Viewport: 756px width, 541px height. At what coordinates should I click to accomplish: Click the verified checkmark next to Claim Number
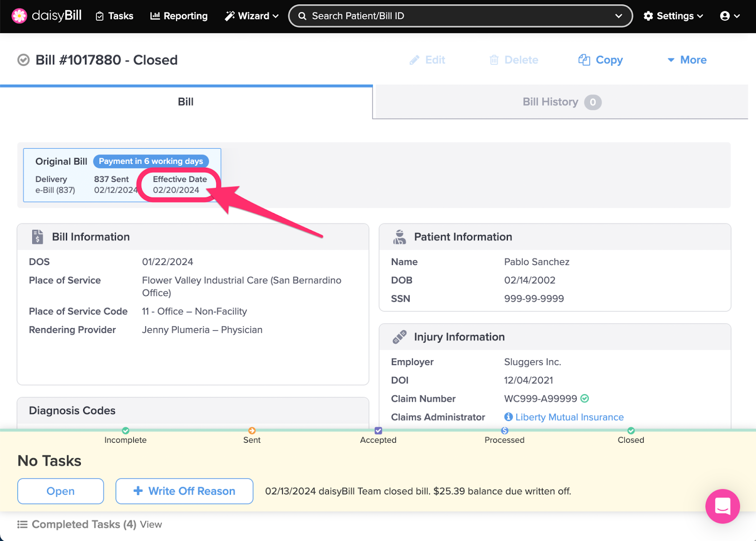(585, 398)
